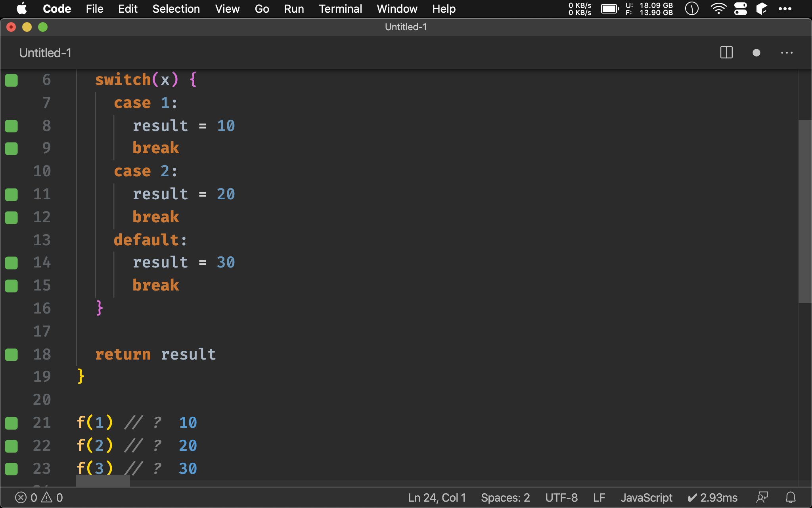Click the feedback icon in status bar
This screenshot has width=812, height=508.
pyautogui.click(x=762, y=497)
